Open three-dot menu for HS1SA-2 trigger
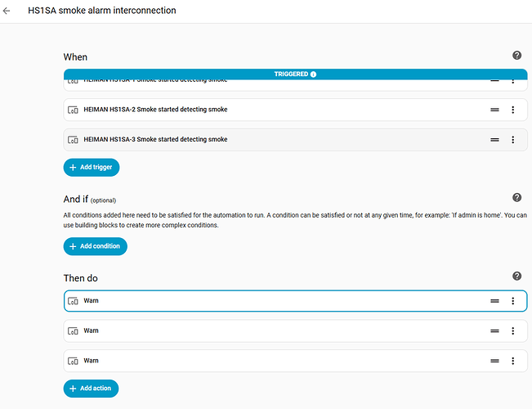 (x=512, y=110)
